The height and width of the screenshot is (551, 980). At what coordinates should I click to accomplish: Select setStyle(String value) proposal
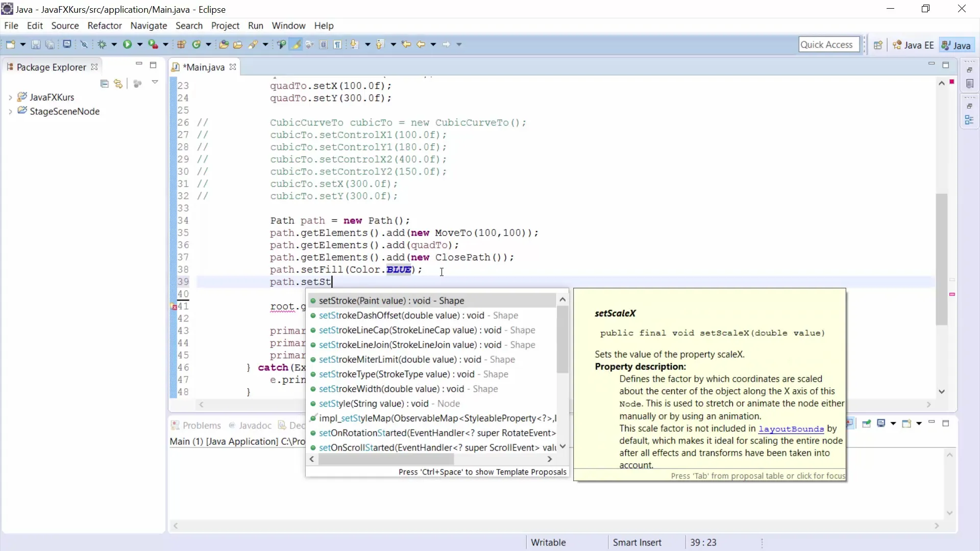pyautogui.click(x=432, y=404)
